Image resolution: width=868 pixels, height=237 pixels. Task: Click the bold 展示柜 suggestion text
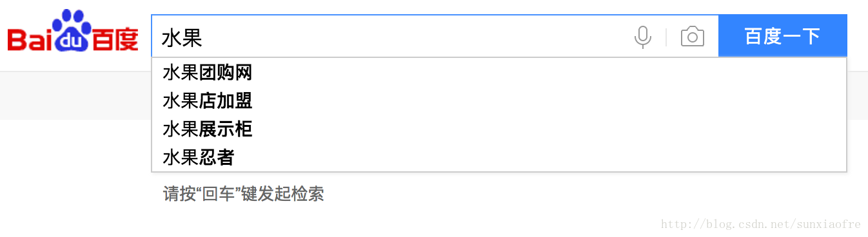click(x=225, y=129)
